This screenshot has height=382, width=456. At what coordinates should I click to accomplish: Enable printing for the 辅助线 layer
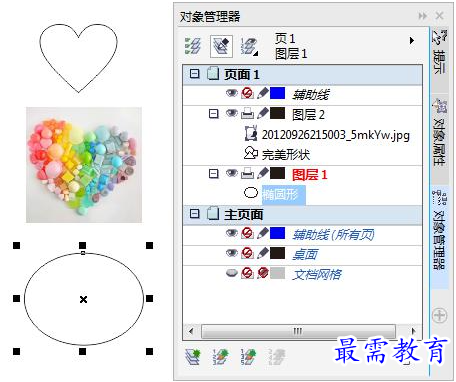point(247,93)
